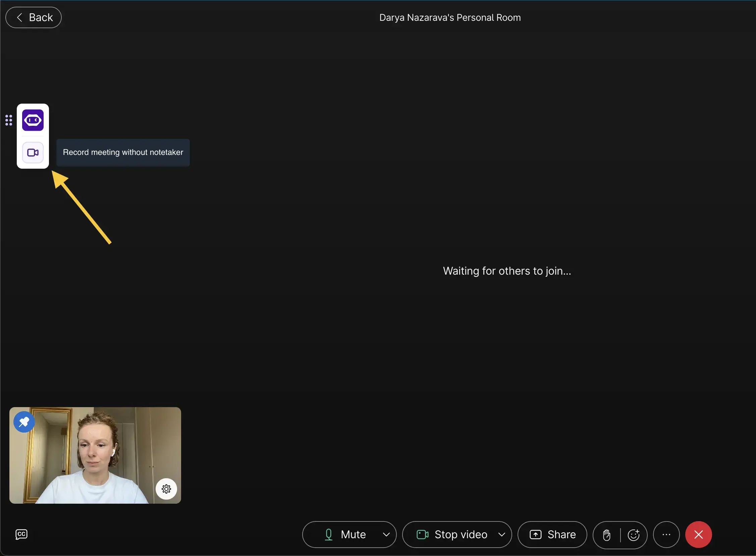Go Back to the previous screen
The height and width of the screenshot is (556, 756).
point(33,17)
